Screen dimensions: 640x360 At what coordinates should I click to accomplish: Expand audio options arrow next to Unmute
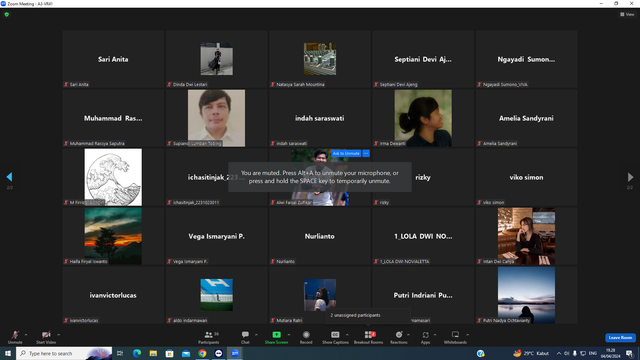click(26, 335)
